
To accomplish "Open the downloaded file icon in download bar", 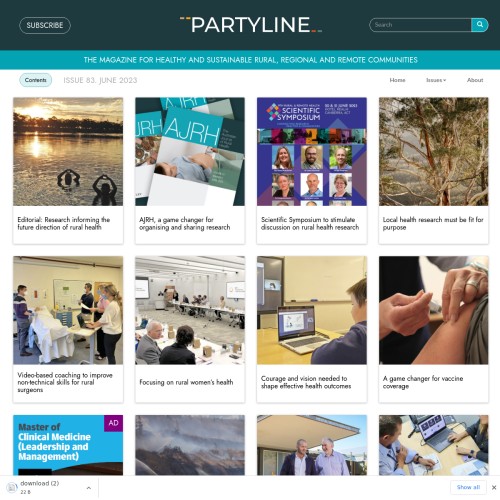I will point(11,487).
